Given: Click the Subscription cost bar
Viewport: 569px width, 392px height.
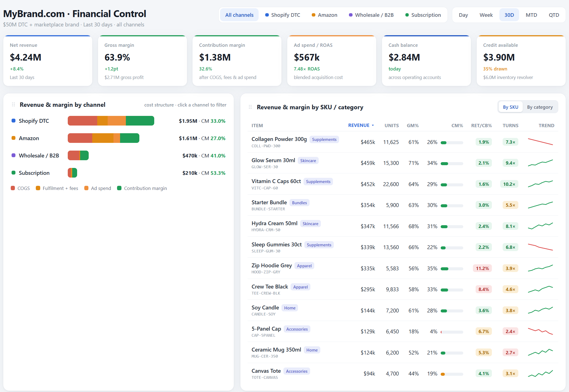Looking at the screenshot, I should 72,173.
